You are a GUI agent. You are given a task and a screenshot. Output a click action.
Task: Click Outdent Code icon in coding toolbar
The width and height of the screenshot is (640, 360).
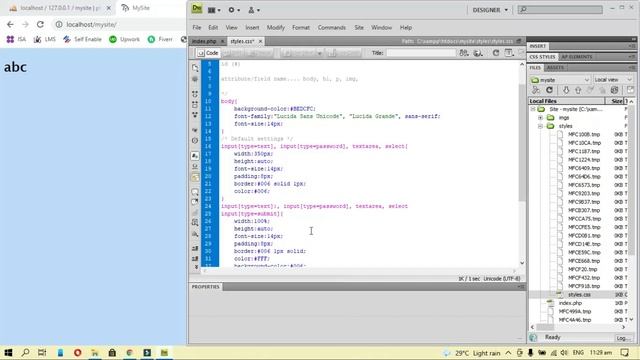(x=195, y=259)
